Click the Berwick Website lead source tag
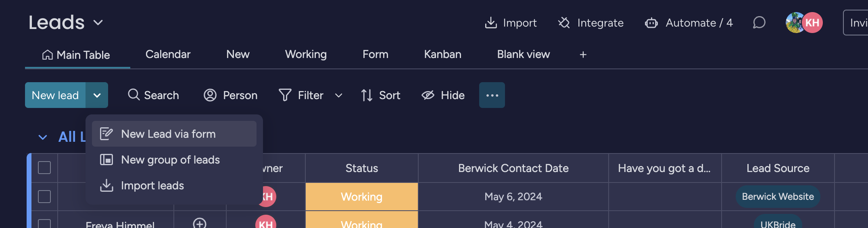The image size is (868, 228). click(778, 197)
